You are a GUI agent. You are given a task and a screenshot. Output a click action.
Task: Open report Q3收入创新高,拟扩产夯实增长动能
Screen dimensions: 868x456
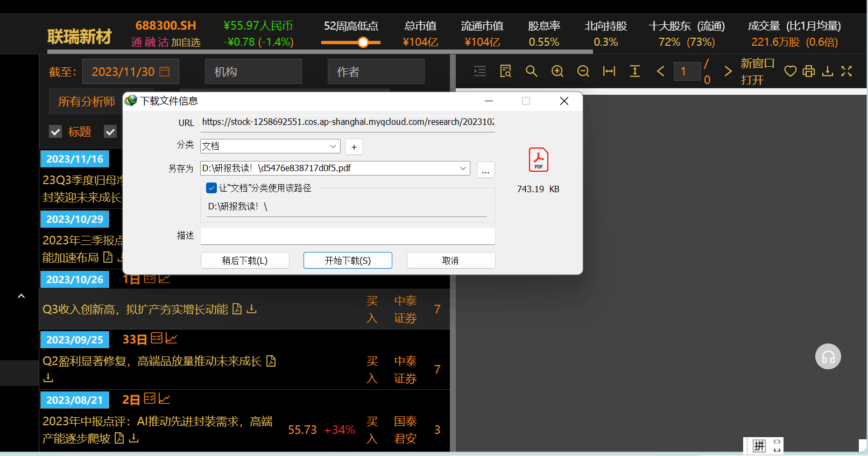pos(135,309)
